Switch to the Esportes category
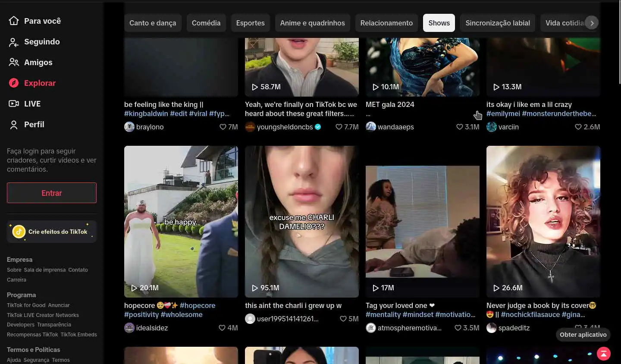Screen dimensions: 621x364 (251, 23)
